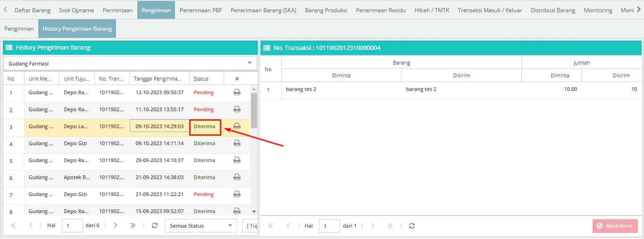Open the Gudang Farmasi dropdown

tap(250, 63)
